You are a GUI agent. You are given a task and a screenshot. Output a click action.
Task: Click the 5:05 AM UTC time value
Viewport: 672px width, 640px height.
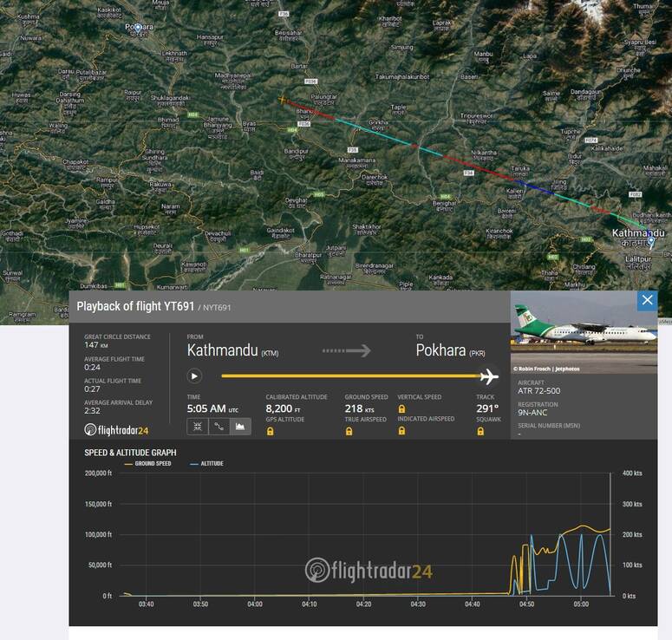click(x=212, y=408)
